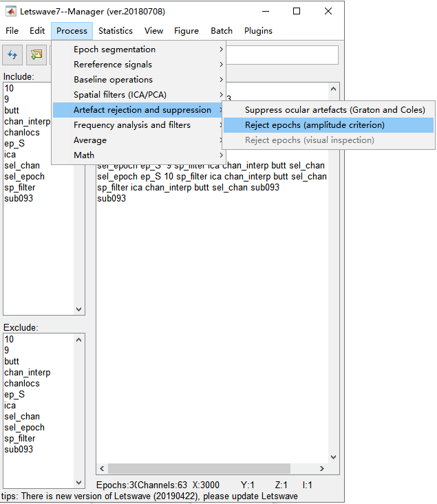This screenshot has width=437, height=504.
Task: Select 'butt' in Exclude list
Action: 12,361
